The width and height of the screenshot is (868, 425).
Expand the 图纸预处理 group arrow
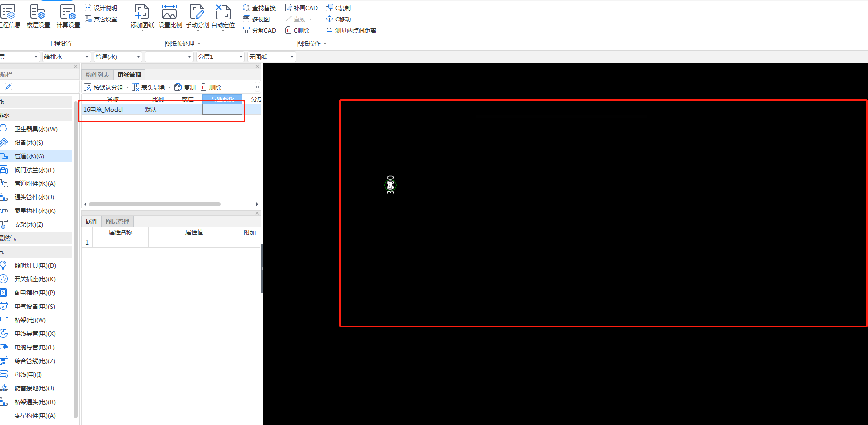coord(199,44)
